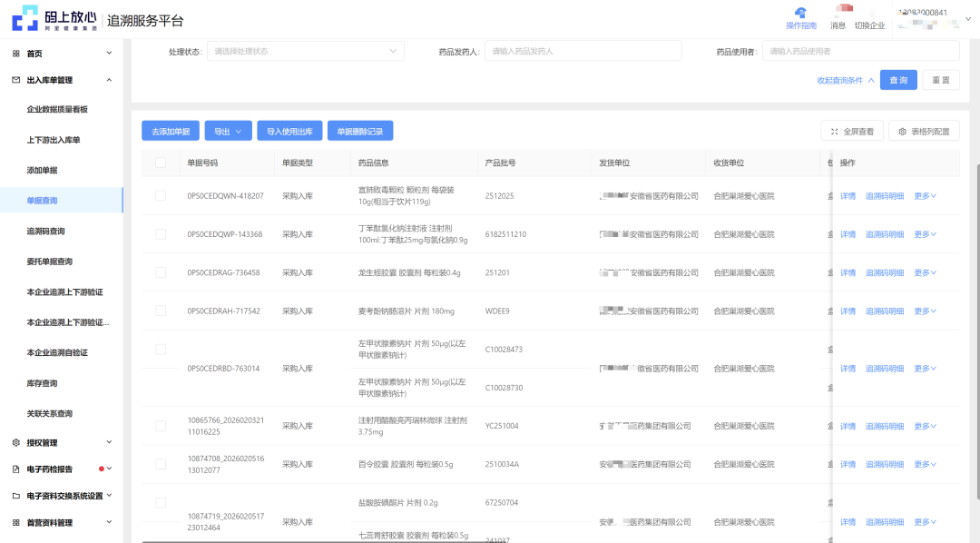Viewport: 980px width, 543px height.
Task: Select checkbox for order 0PS0CEDRAG-736458
Action: coord(161,272)
